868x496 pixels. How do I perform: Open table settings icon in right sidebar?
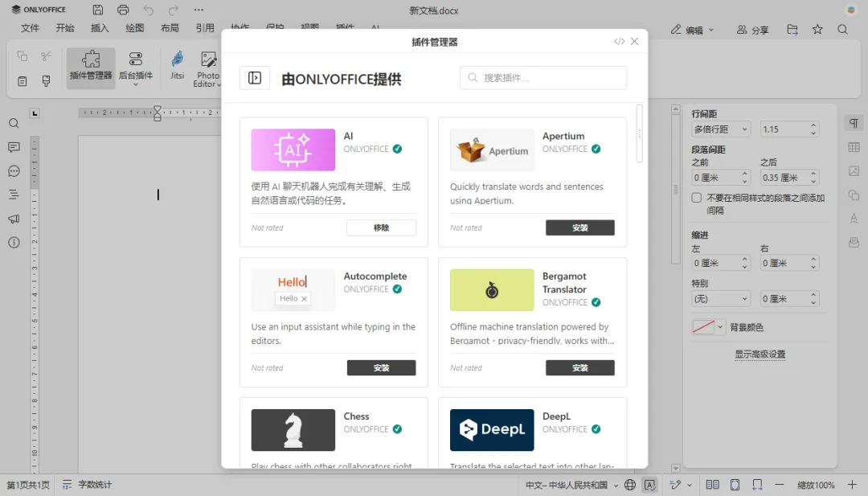pos(854,146)
